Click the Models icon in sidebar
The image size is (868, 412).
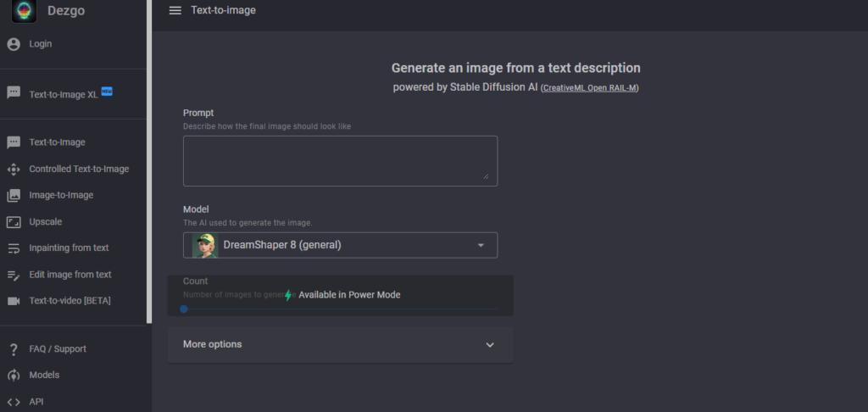coord(14,376)
